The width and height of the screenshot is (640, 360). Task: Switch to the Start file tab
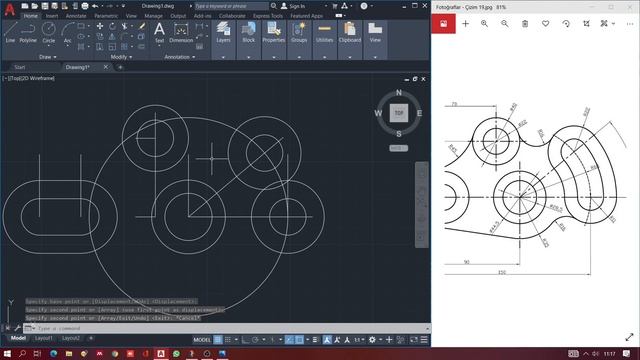(20, 67)
